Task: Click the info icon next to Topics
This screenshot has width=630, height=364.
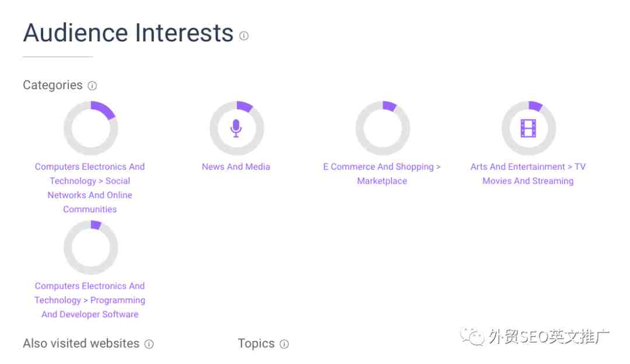Action: pyautogui.click(x=283, y=344)
